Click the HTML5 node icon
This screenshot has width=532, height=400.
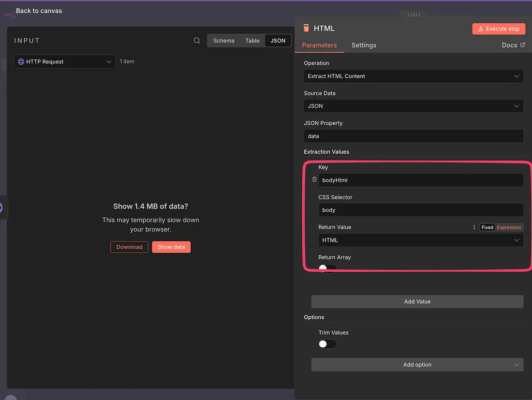(x=306, y=29)
